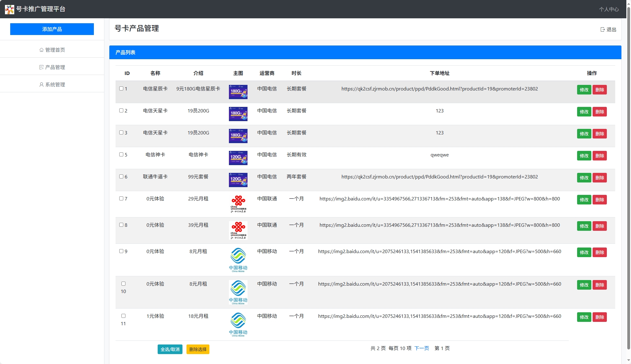The height and width of the screenshot is (364, 631).
Task: Click the order URL in row 1
Action: point(440,89)
